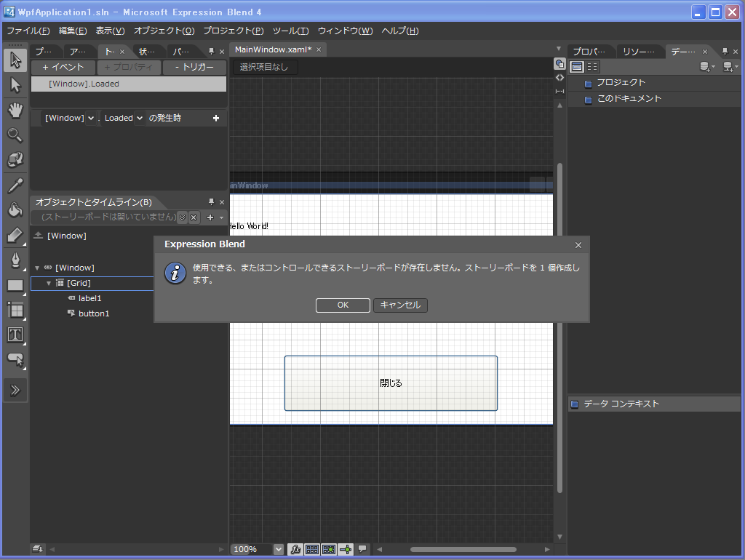Select the Paint Bucket tool
The image size is (745, 560).
(15, 209)
